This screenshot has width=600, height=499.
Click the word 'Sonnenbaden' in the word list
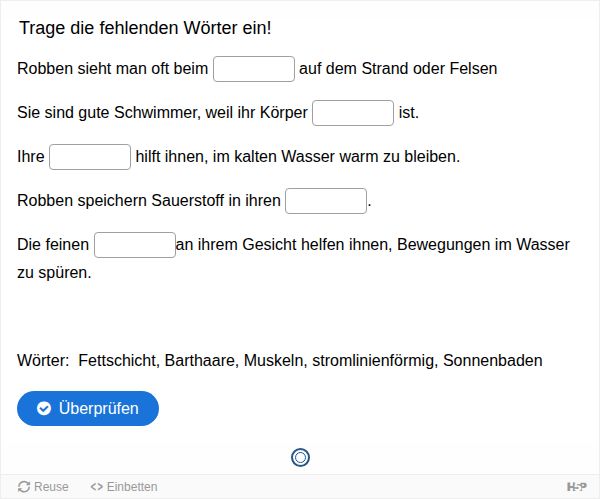coord(492,360)
